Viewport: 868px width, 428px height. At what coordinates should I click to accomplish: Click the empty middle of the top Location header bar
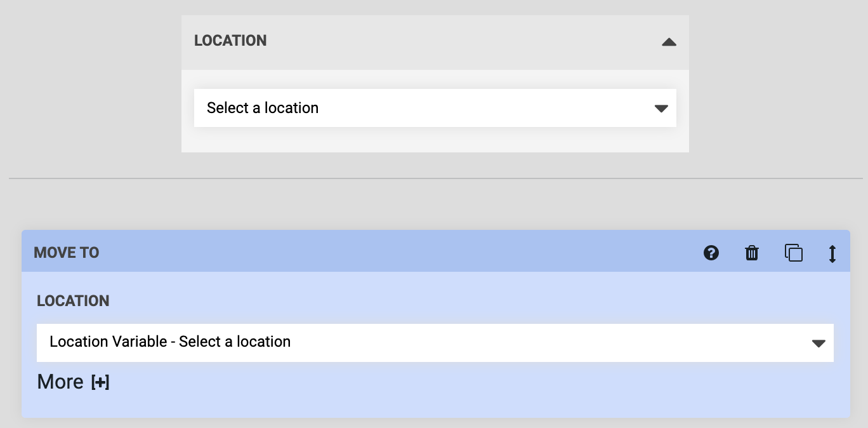[444, 42]
